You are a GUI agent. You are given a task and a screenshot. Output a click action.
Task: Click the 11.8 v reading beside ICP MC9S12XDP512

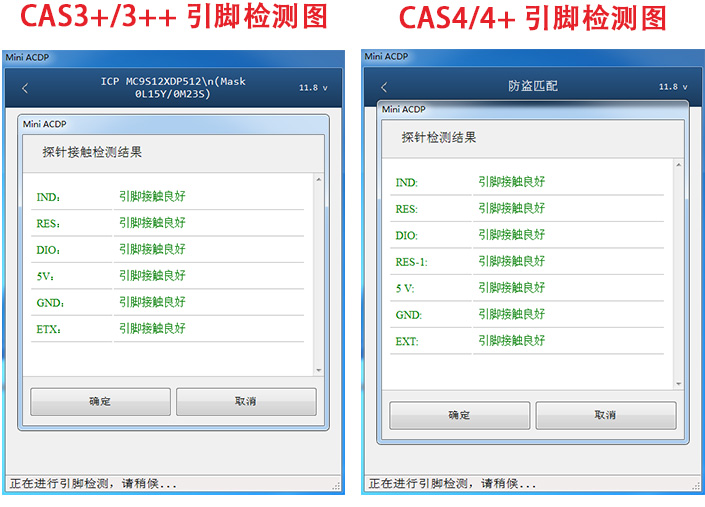[x=313, y=88]
